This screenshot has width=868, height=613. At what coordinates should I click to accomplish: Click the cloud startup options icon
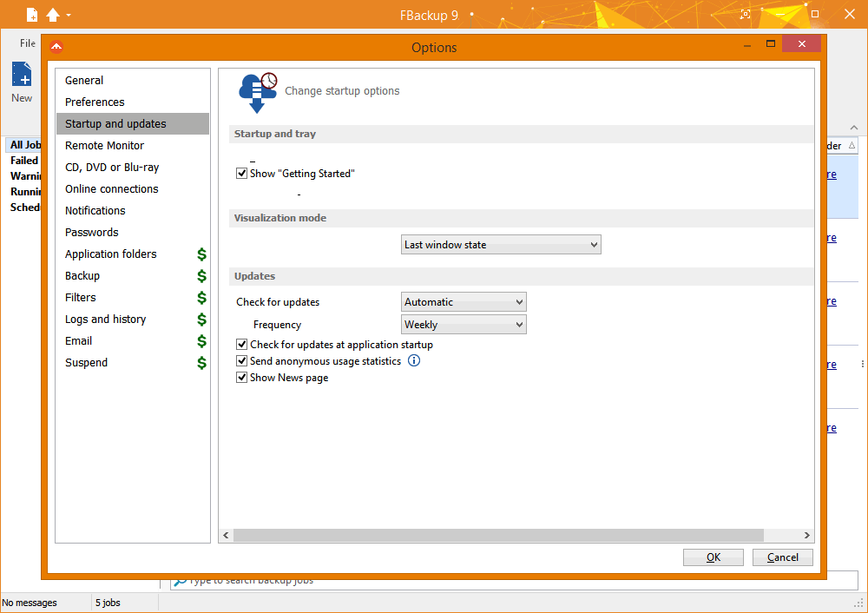[258, 93]
